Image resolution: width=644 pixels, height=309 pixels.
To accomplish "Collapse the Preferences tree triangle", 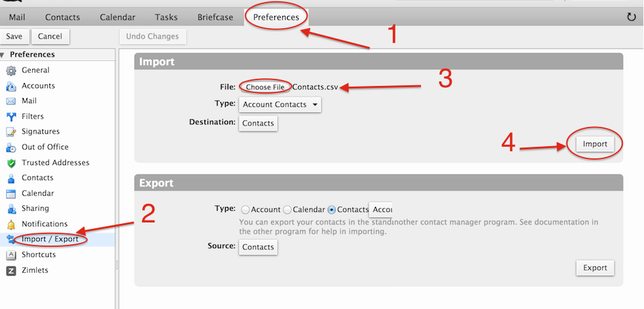I will (x=3, y=55).
